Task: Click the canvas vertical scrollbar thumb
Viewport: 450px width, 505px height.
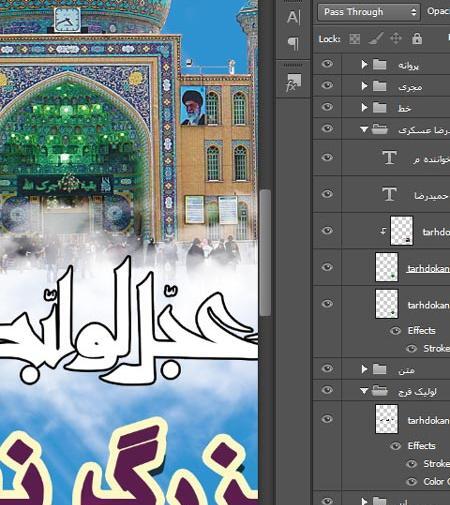Action: pos(265,252)
